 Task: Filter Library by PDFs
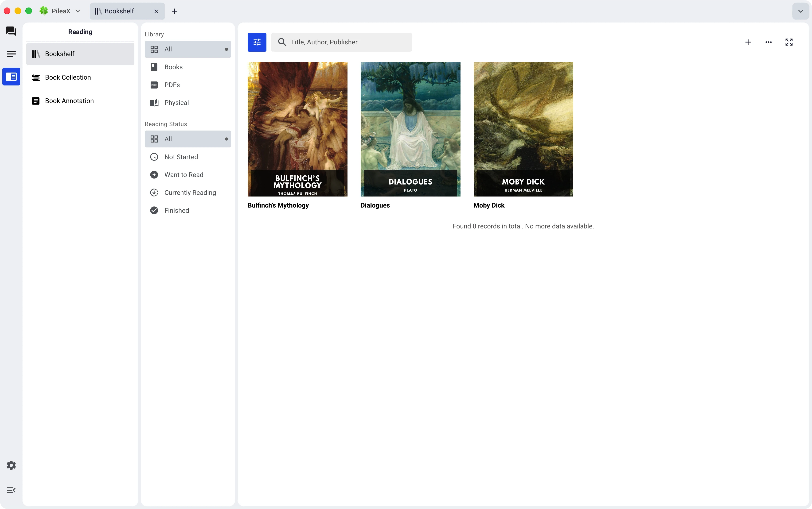(188, 85)
